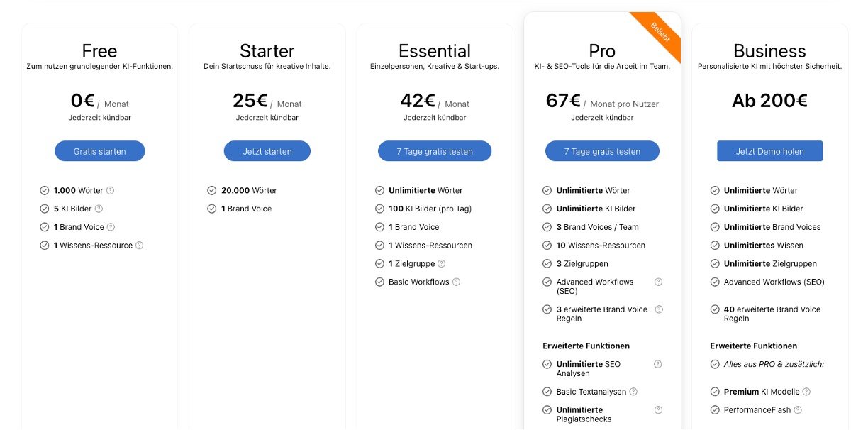Click info icon next to Free Wissens-Ressource

[139, 246]
